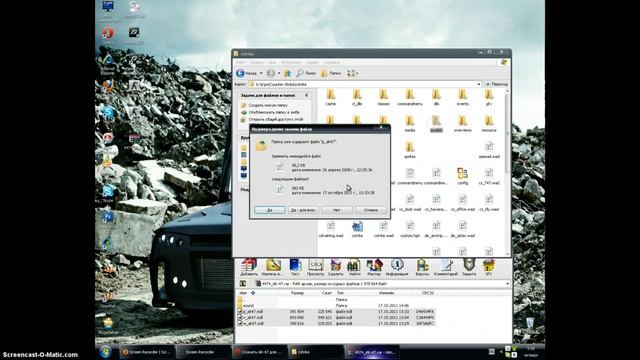Image resolution: width=640 pixels, height=360 pixels.
Task: Click the Windows Start orb
Action: coord(105,351)
